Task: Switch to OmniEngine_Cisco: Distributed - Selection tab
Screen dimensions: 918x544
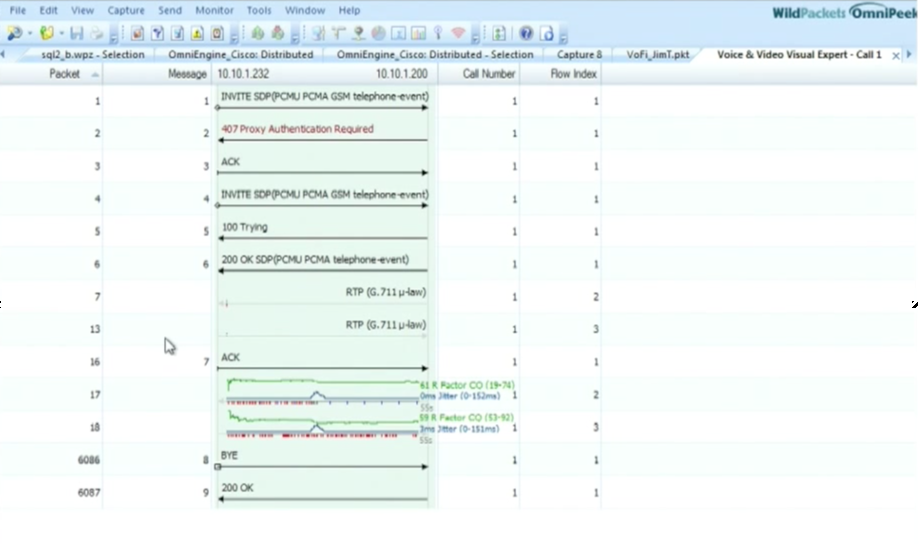Action: tap(435, 54)
